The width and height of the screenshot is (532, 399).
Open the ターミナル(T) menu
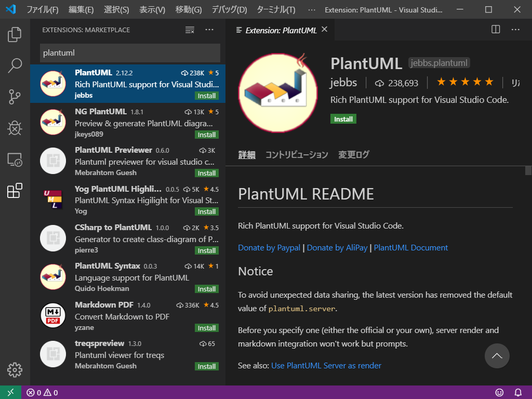pyautogui.click(x=276, y=9)
